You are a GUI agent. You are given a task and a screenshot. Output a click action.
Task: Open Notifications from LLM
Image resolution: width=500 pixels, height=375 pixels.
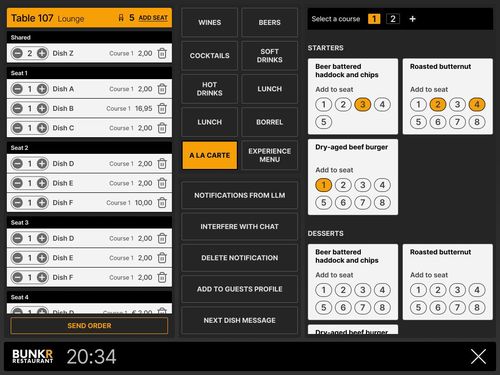[239, 195]
